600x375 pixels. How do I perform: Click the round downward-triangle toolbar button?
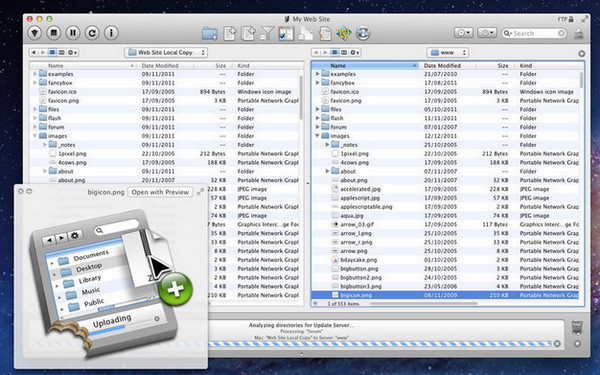tap(35, 33)
